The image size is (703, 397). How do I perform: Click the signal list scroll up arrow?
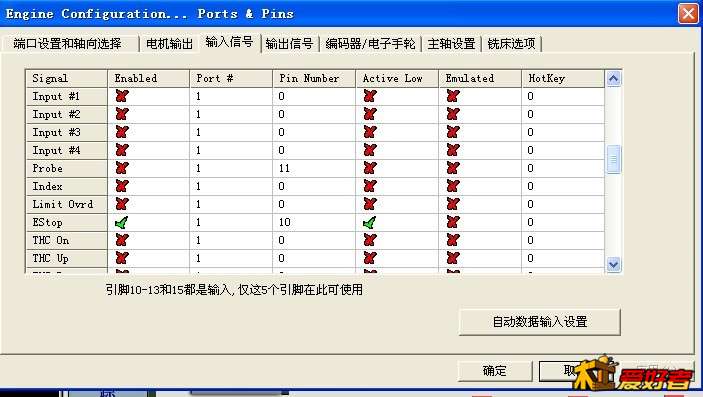click(x=613, y=79)
